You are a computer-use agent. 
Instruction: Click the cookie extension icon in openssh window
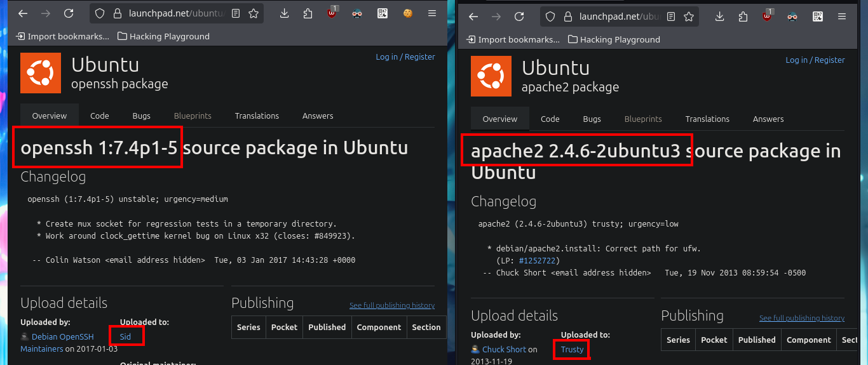[407, 13]
